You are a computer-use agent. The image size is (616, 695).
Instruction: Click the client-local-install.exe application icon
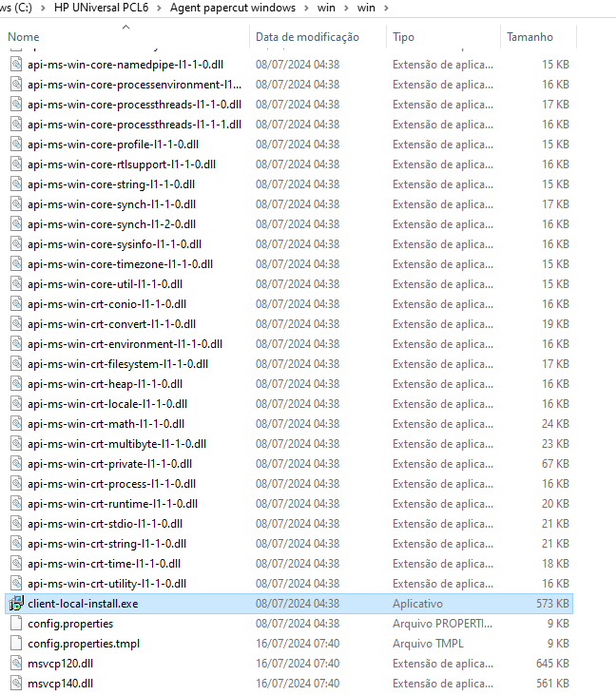15,604
